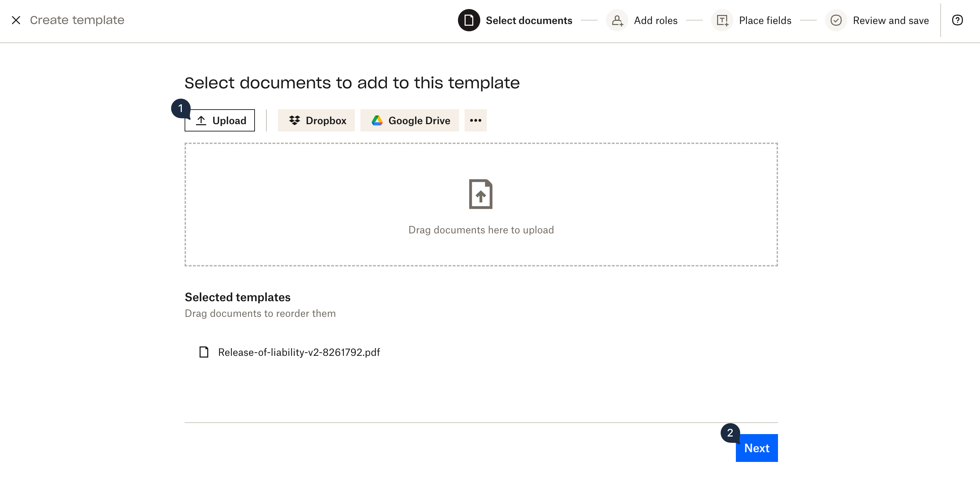Expand the Add roles workflow step

[x=642, y=19]
